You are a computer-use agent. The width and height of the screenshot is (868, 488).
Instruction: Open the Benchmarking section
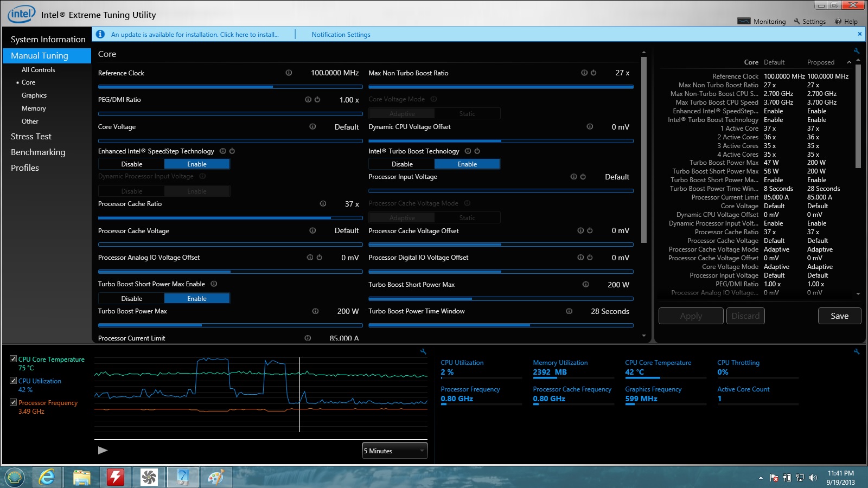pos(38,152)
